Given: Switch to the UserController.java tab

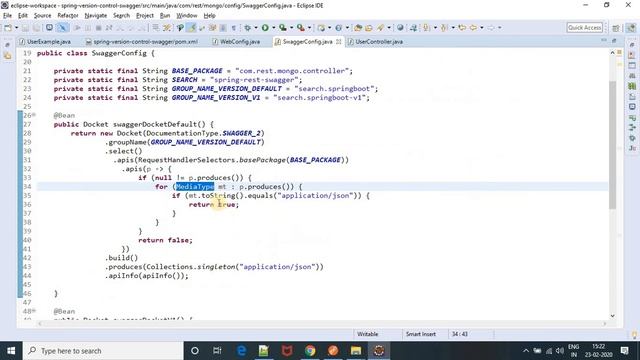Looking at the screenshot, I should pyautogui.click(x=375, y=42).
